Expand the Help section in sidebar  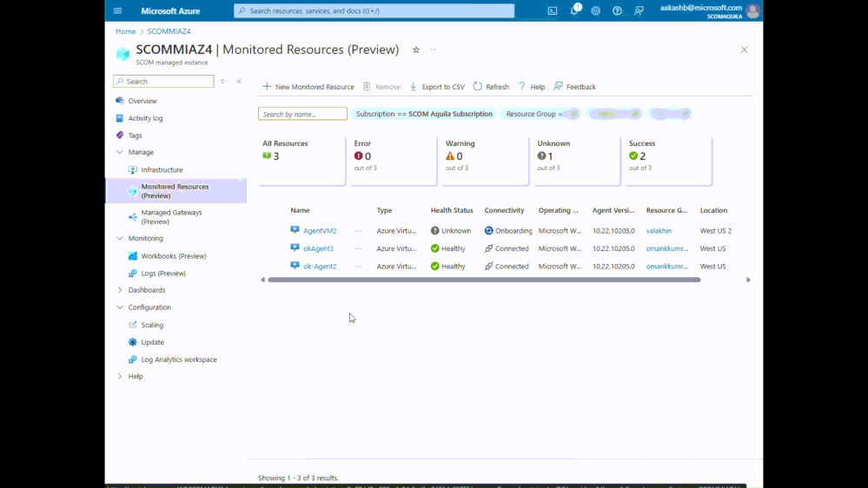[120, 376]
